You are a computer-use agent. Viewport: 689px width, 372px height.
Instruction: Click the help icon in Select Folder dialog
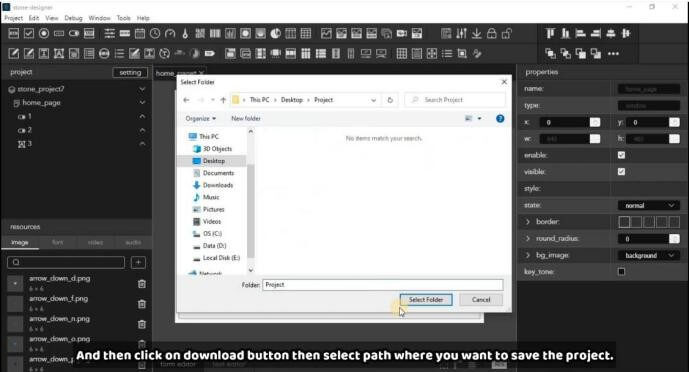click(500, 119)
